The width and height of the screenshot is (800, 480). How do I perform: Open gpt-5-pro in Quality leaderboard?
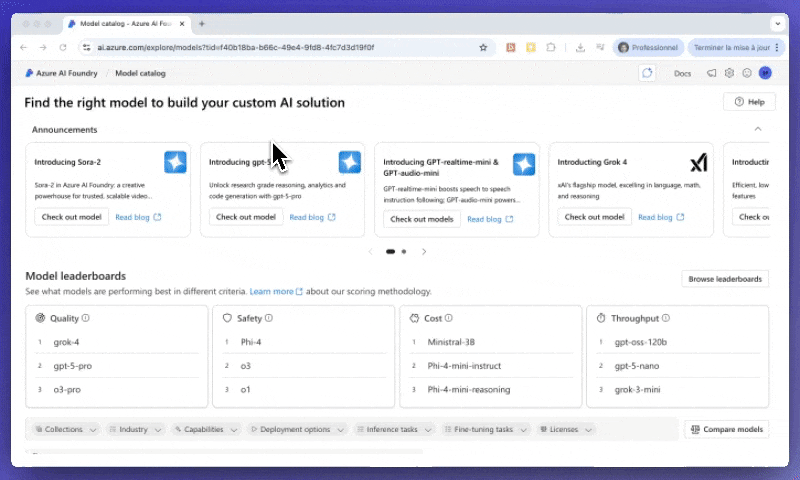pyautogui.click(x=72, y=366)
